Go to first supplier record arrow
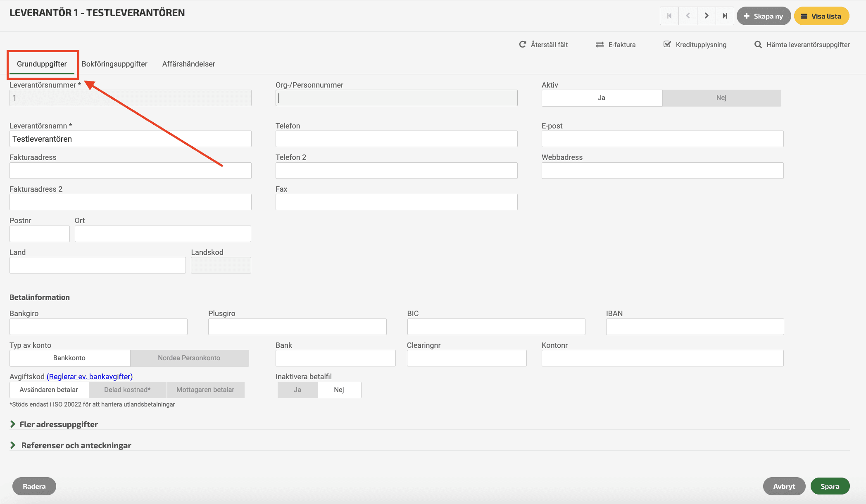This screenshot has height=504, width=866. coord(669,16)
